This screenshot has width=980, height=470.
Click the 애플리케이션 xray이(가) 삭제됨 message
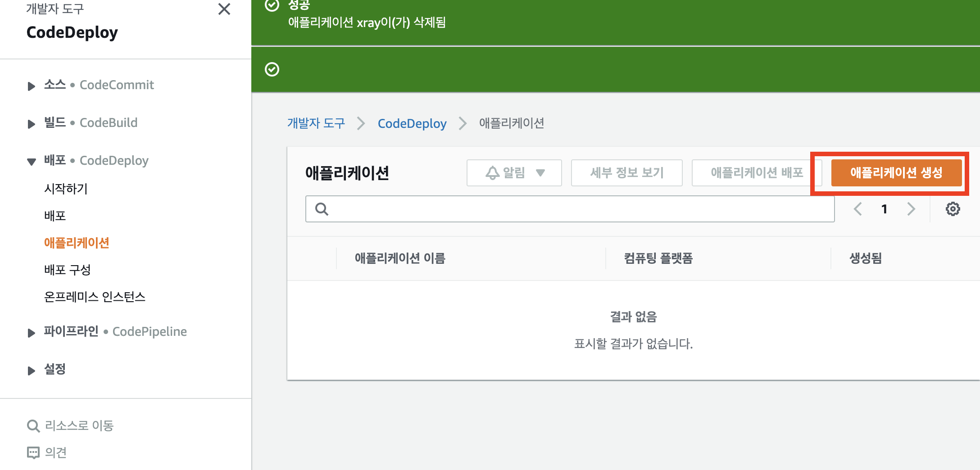[x=367, y=22]
